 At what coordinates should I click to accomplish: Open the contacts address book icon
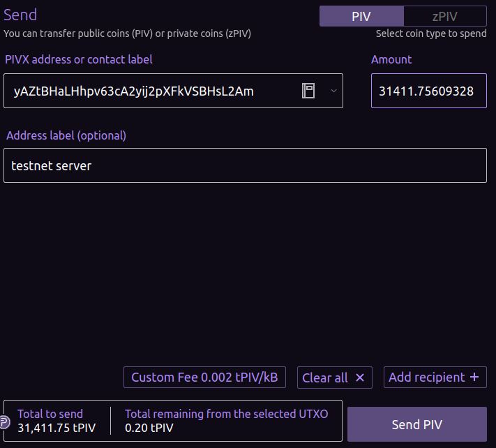pos(308,91)
